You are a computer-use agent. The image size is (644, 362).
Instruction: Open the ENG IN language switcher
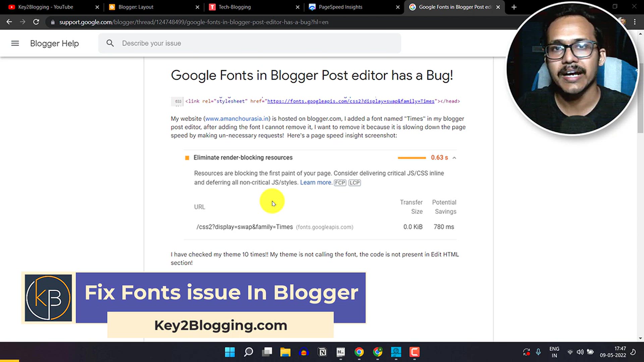pyautogui.click(x=554, y=352)
